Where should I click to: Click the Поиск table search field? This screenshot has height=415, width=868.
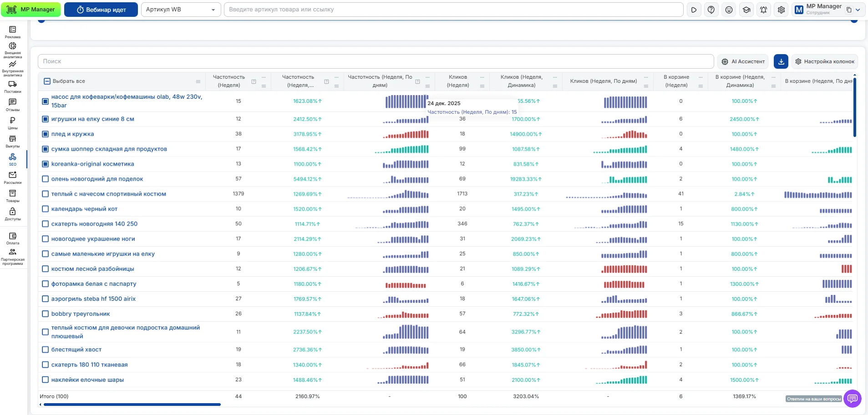376,61
